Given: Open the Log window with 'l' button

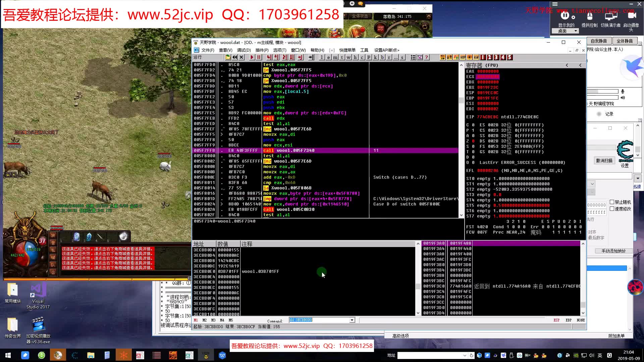Looking at the screenshot, I should click(322, 57).
